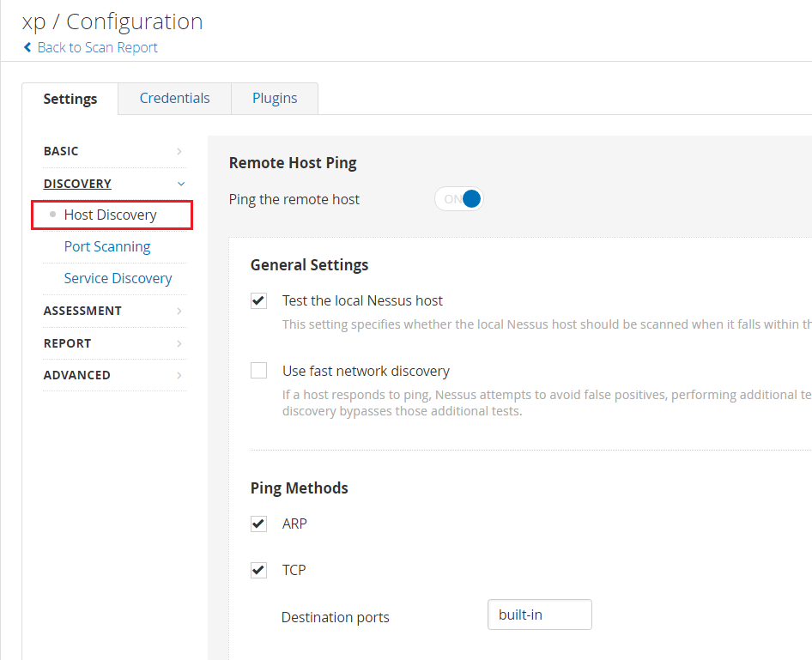Uncheck Test the local Nessus host
Viewport: 812px width, 660px height.
pyautogui.click(x=258, y=300)
